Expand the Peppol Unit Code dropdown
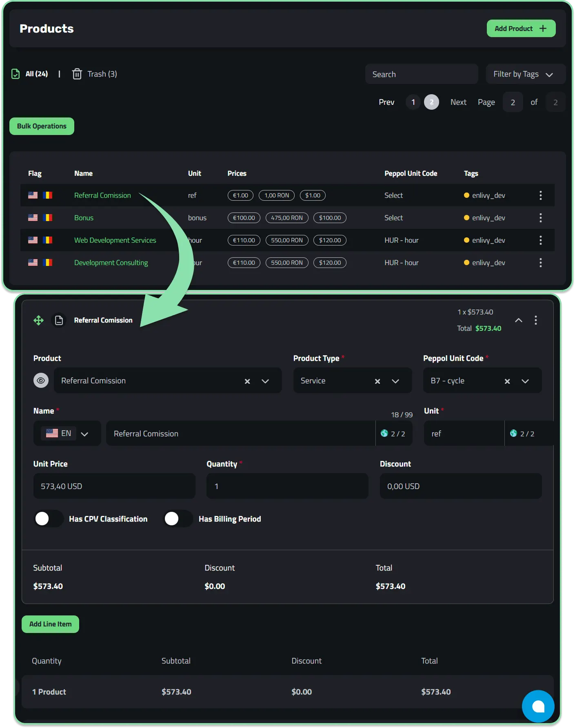Viewport: 575px width, 728px height. coord(525,381)
